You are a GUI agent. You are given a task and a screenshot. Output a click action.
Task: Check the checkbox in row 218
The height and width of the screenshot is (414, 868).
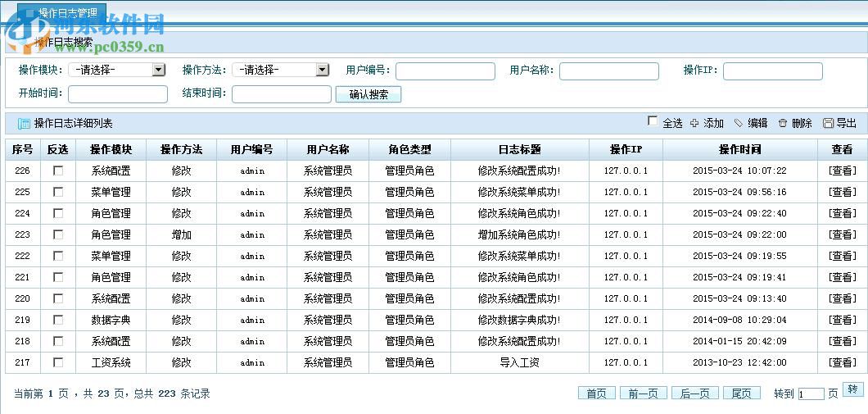(58, 341)
